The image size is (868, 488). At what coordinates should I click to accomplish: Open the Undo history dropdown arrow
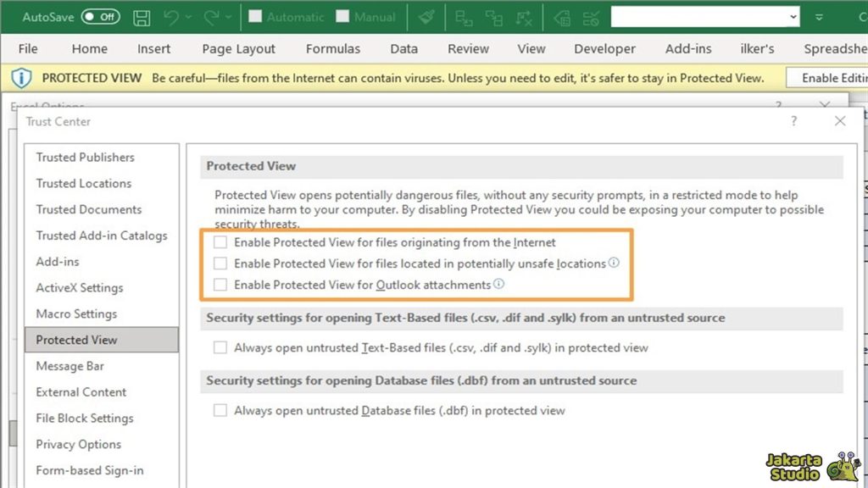(188, 17)
